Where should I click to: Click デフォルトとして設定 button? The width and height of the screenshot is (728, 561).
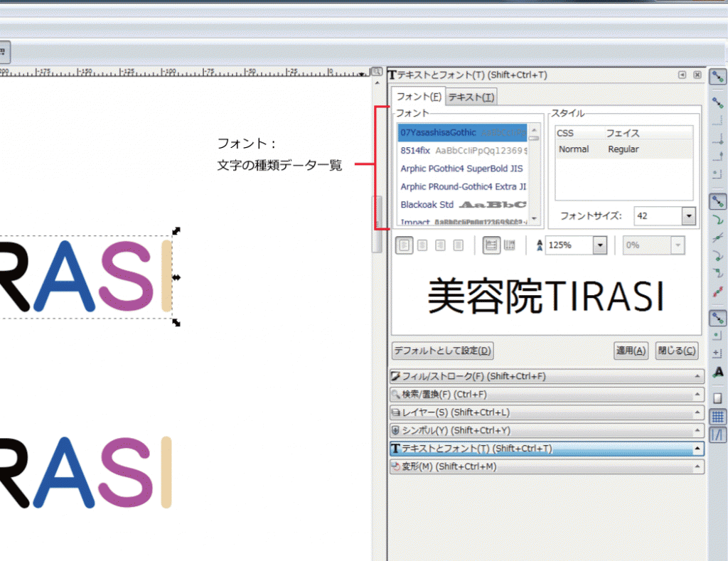[442, 351]
